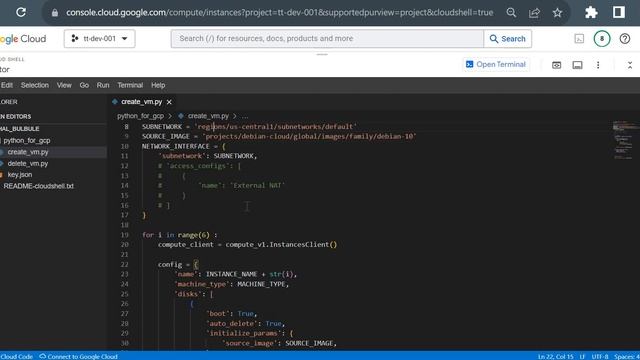Click python_for_gcp in the breadcrumb
This screenshot has width=640, height=360.
[x=140, y=116]
